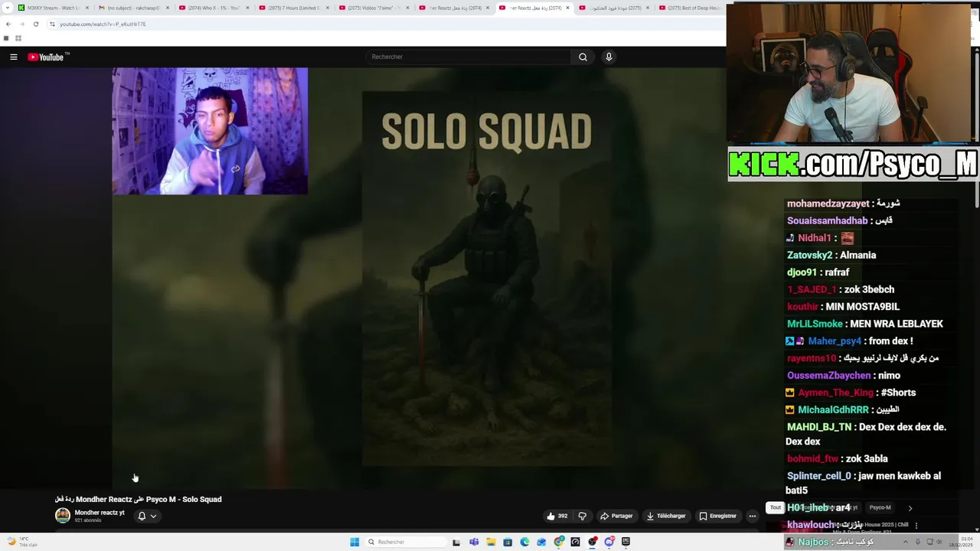Download the video via Télécharger
980x551 pixels.
pyautogui.click(x=665, y=516)
